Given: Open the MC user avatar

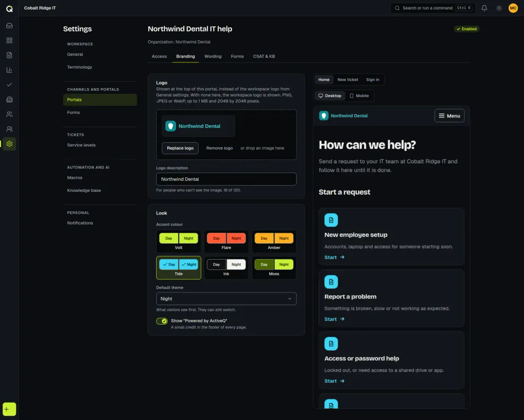Looking at the screenshot, I should (513, 8).
